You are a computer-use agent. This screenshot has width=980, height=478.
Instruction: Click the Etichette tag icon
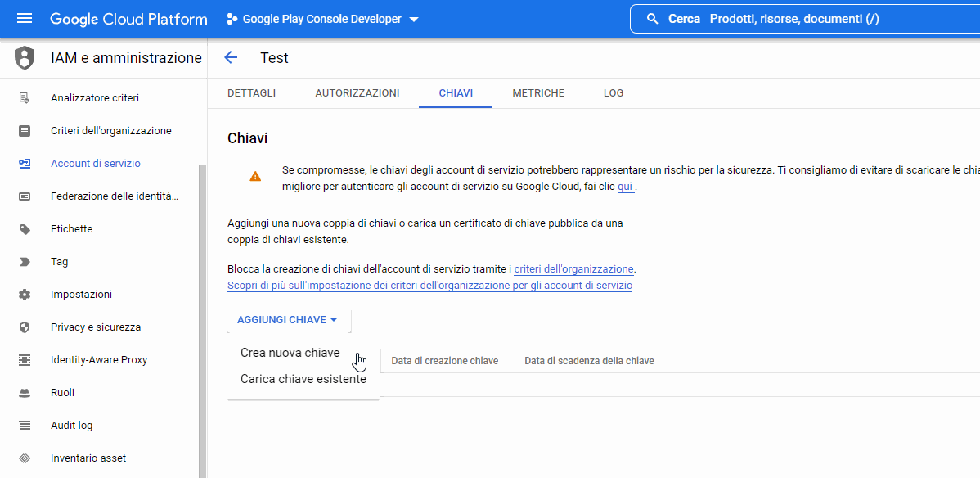click(25, 229)
